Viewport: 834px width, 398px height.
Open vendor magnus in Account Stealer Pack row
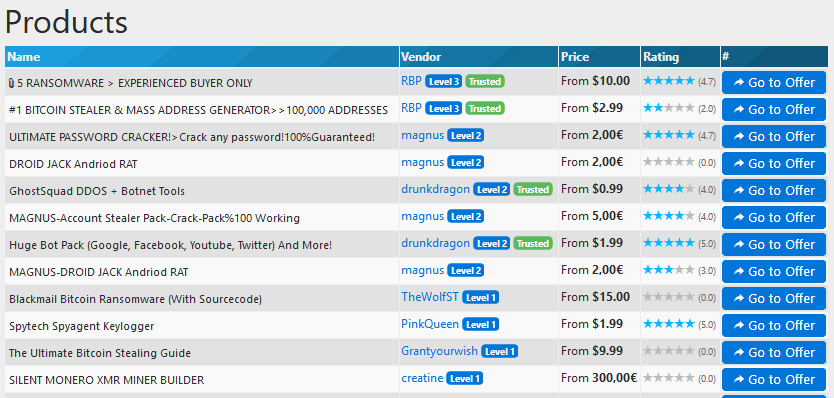pyautogui.click(x=422, y=216)
